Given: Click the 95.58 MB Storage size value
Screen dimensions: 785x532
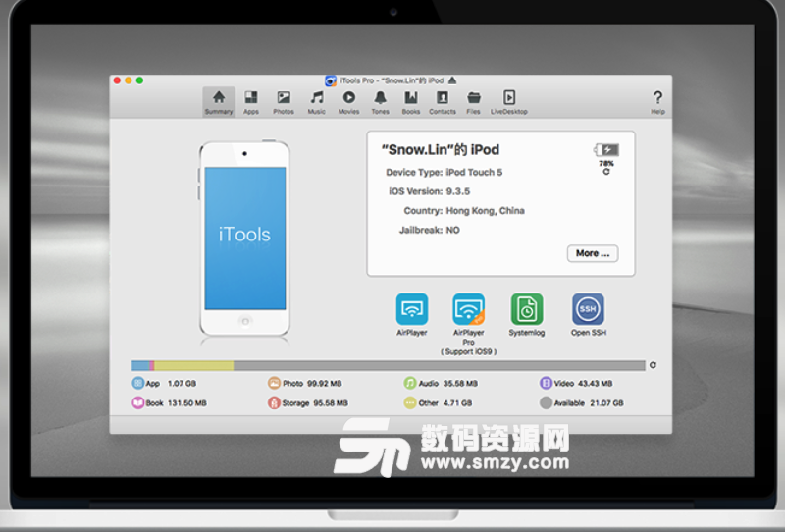Looking at the screenshot, I should tap(331, 402).
